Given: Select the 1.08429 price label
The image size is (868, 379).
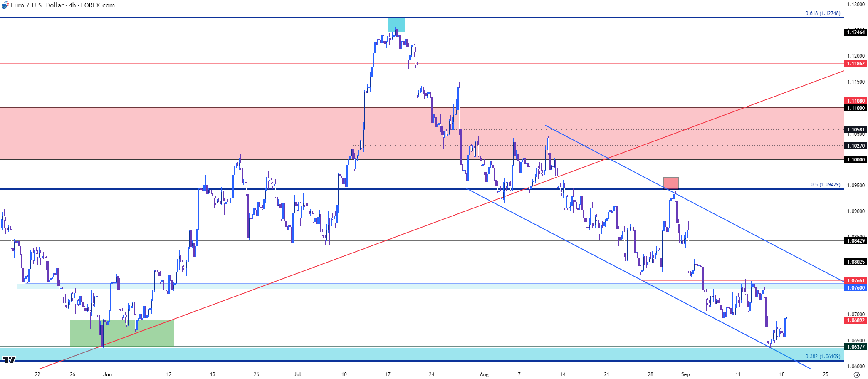Looking at the screenshot, I should [856, 240].
